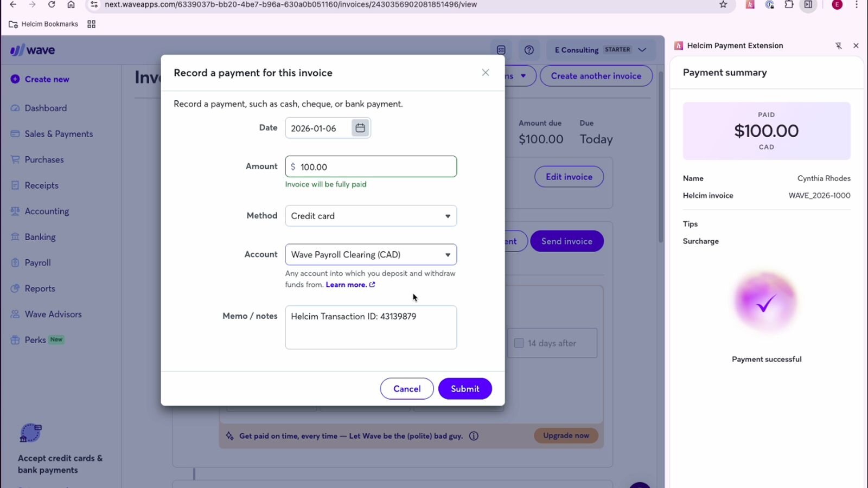Bookmark this page with the star icon
The width and height of the screenshot is (868, 488).
[x=723, y=5]
